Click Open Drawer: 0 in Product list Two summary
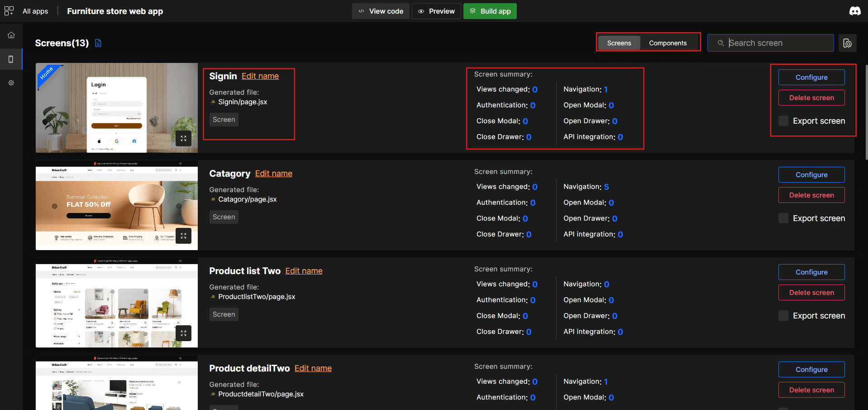The height and width of the screenshot is (410, 868). pyautogui.click(x=591, y=316)
